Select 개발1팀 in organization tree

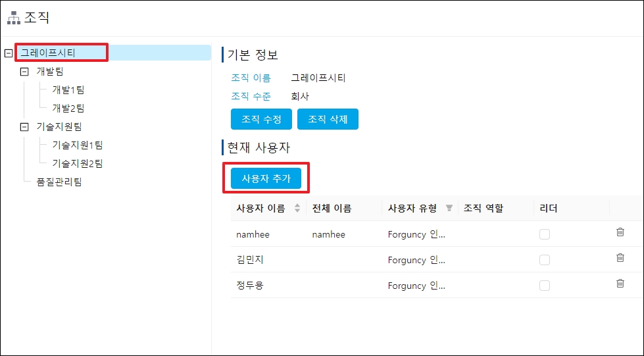[68, 89]
